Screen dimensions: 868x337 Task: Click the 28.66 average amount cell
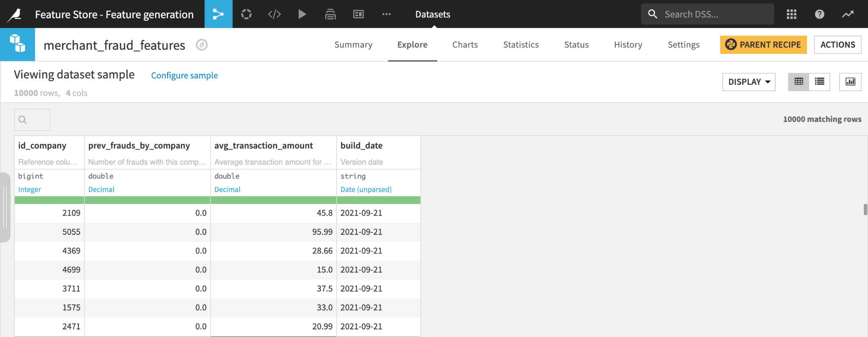click(x=274, y=251)
